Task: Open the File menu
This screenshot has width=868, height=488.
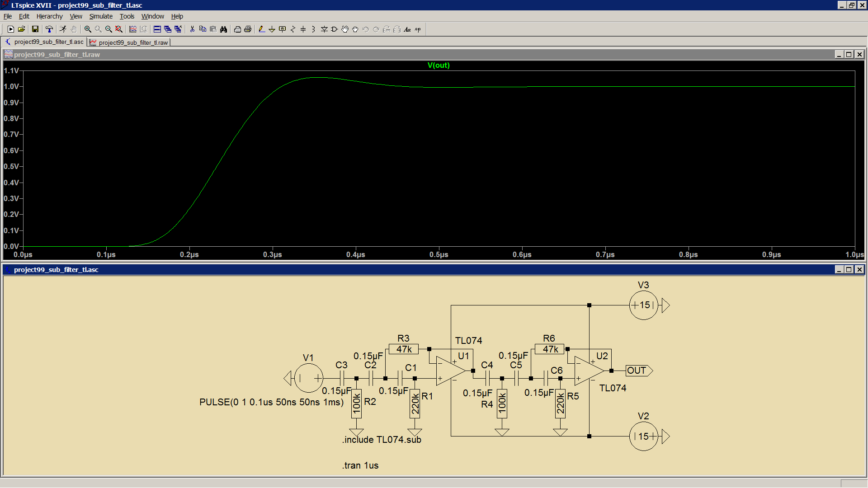Action: click(x=8, y=16)
